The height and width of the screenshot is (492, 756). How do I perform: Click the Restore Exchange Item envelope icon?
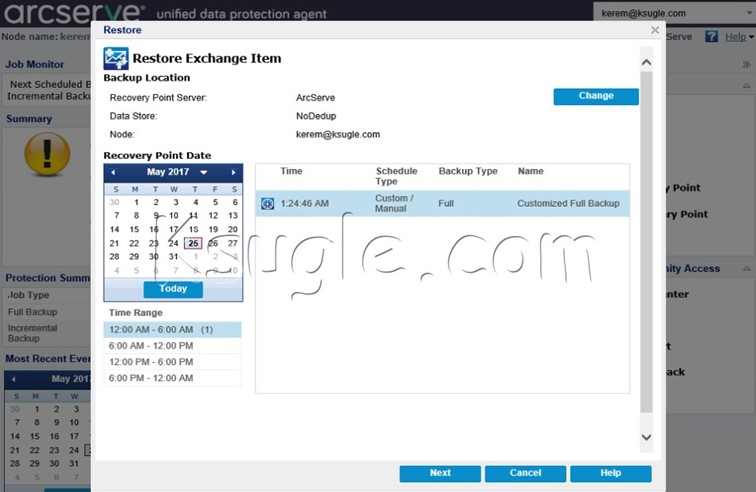tap(115, 58)
